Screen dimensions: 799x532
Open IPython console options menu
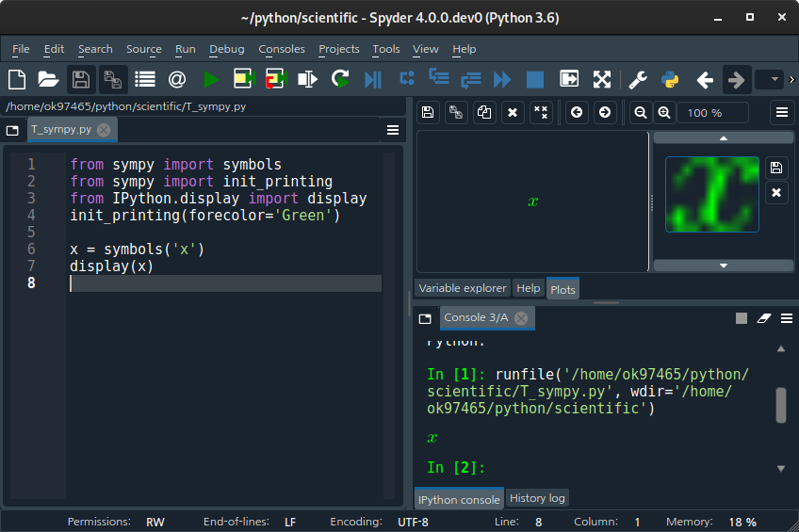(x=787, y=318)
